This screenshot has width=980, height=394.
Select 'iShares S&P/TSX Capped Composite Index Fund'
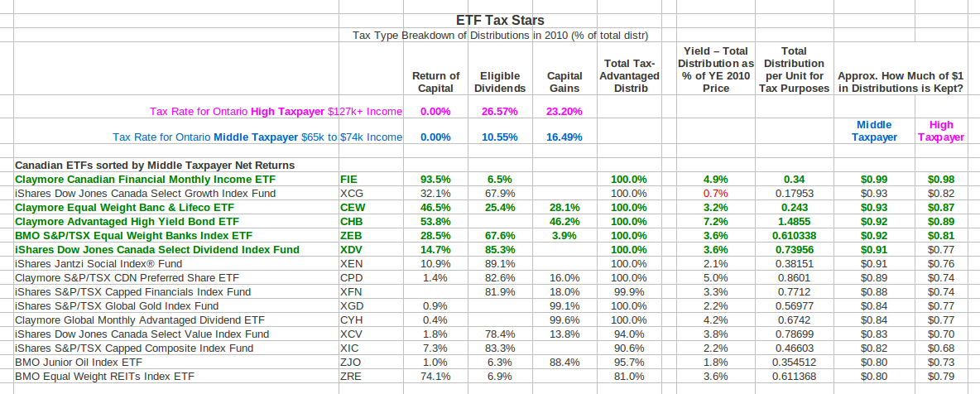point(134,348)
